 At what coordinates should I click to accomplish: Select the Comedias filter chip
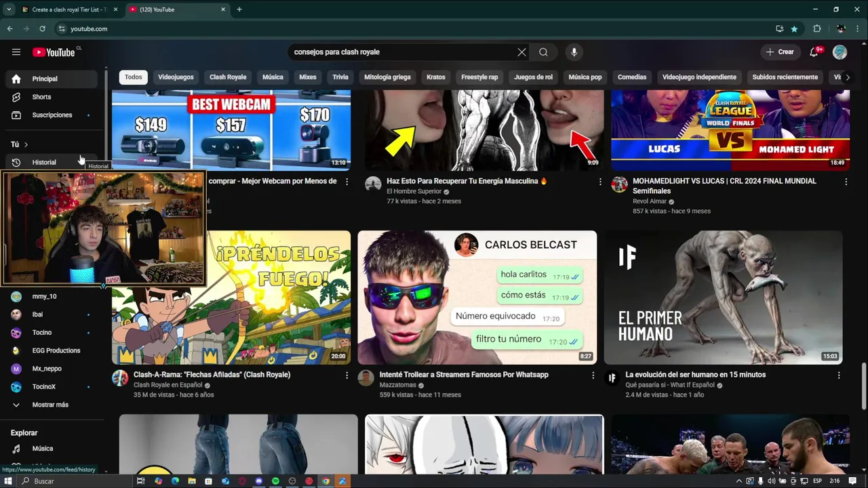632,77
